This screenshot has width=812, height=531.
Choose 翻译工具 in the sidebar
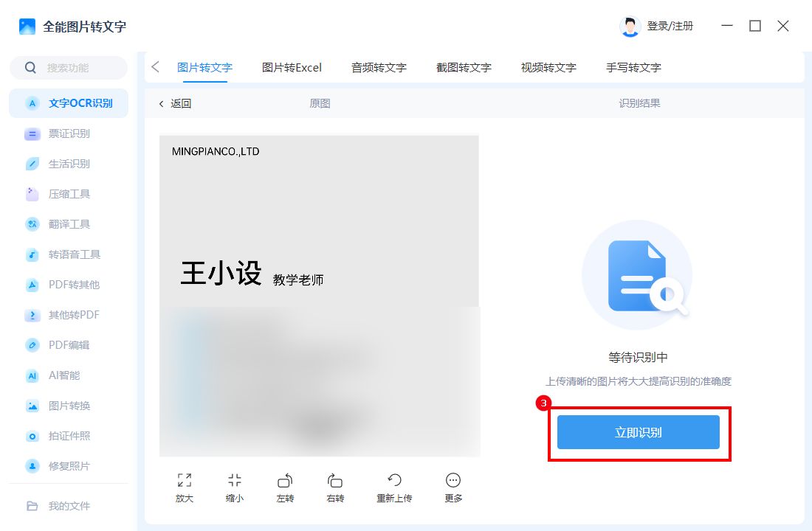(69, 224)
